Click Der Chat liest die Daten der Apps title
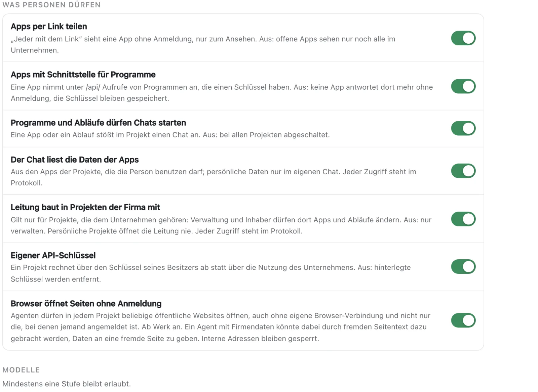Viewport: 538px width, 392px height. pyautogui.click(x=75, y=160)
